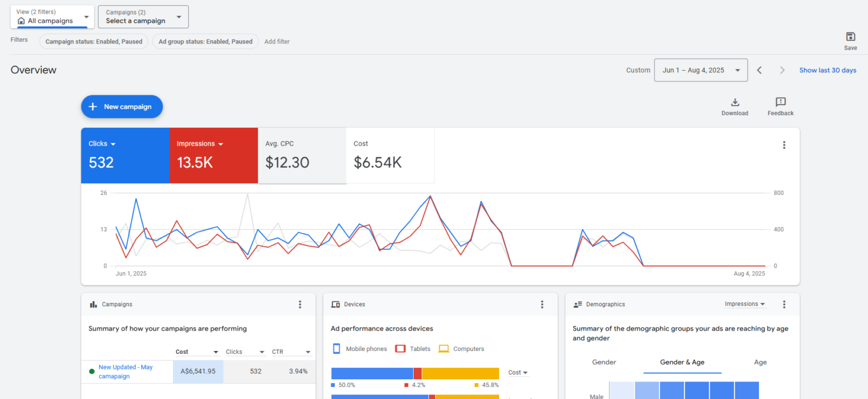Click the New campaign button
The image size is (868, 399).
pyautogui.click(x=121, y=107)
